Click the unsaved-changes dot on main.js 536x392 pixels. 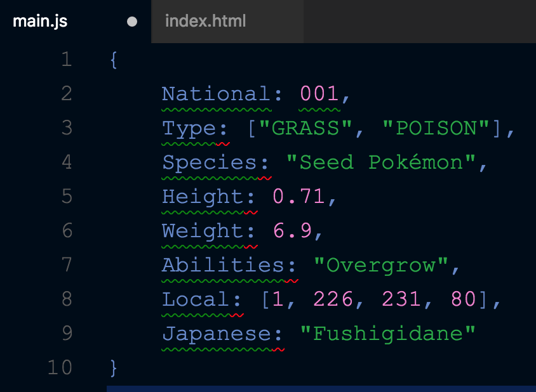pyautogui.click(x=132, y=22)
